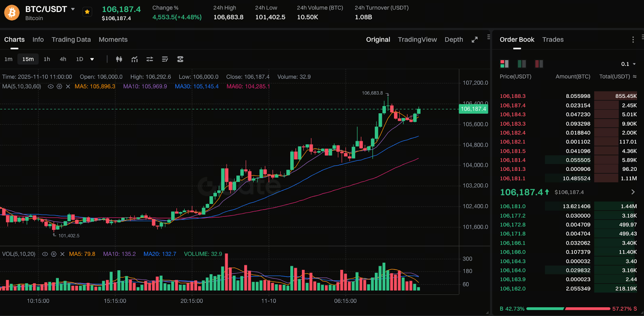The height and width of the screenshot is (316, 644).
Task: Open the chart indicators icon
Action: [x=134, y=59]
